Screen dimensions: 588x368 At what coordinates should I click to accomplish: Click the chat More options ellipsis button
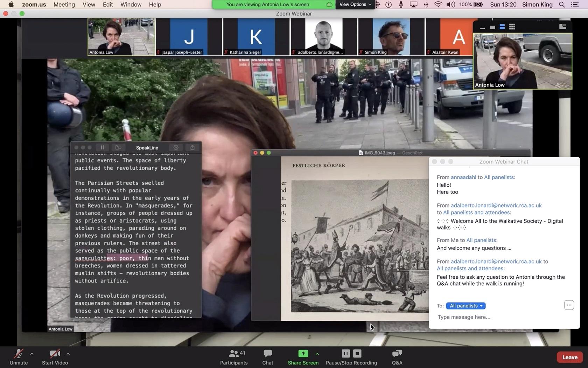(x=569, y=305)
